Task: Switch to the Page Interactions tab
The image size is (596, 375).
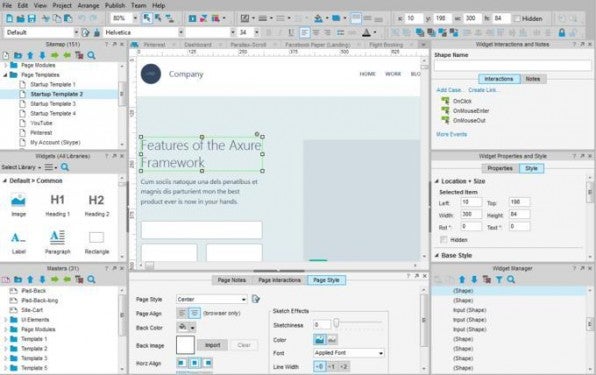Action: 279,280
